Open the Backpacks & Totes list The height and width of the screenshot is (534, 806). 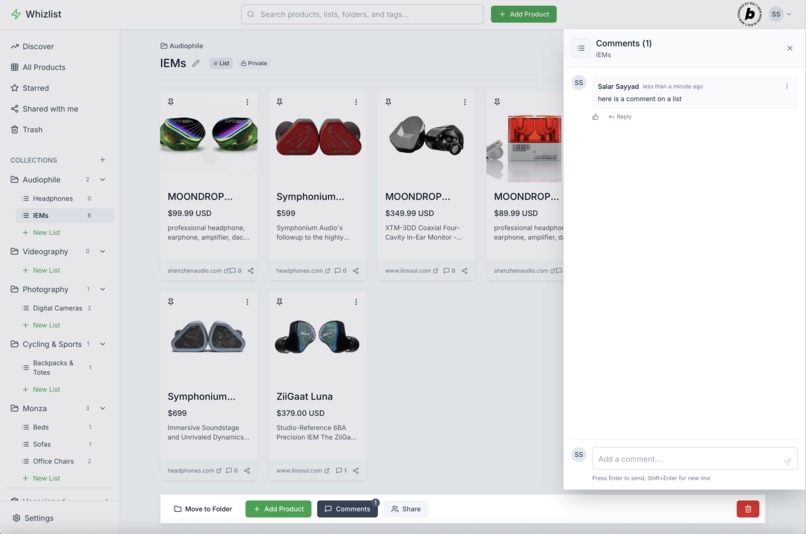point(65,367)
